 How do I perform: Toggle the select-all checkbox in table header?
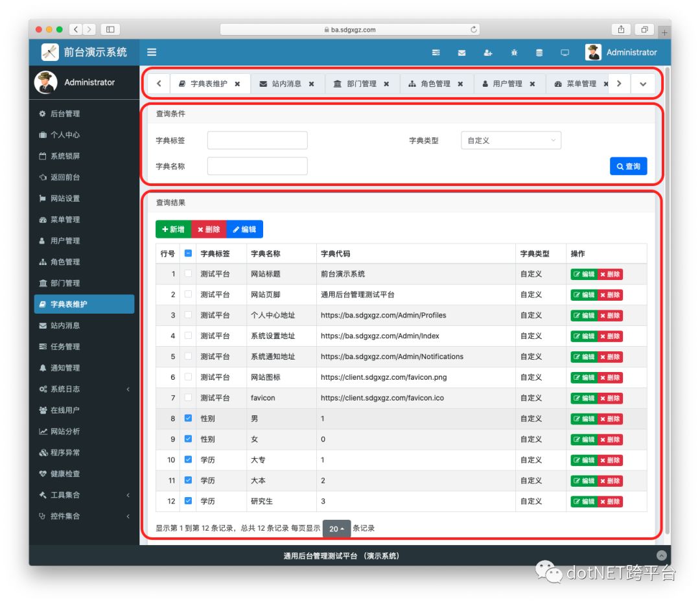[x=188, y=253]
